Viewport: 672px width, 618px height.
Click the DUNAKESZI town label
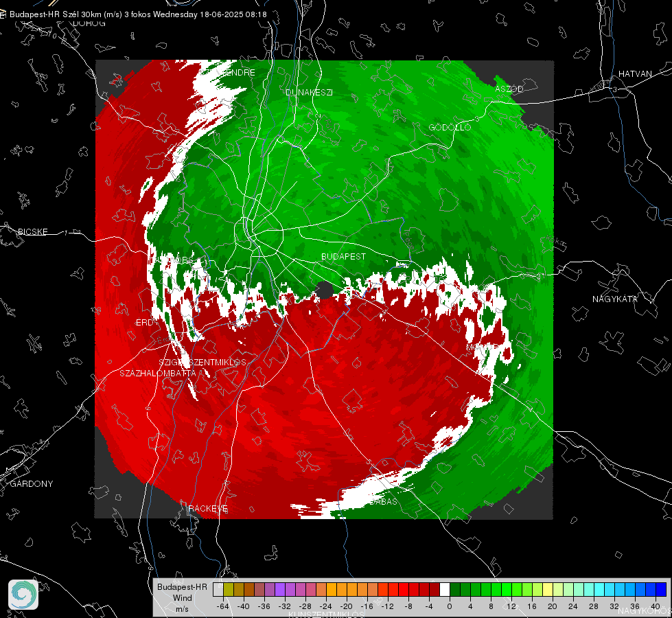tap(309, 92)
